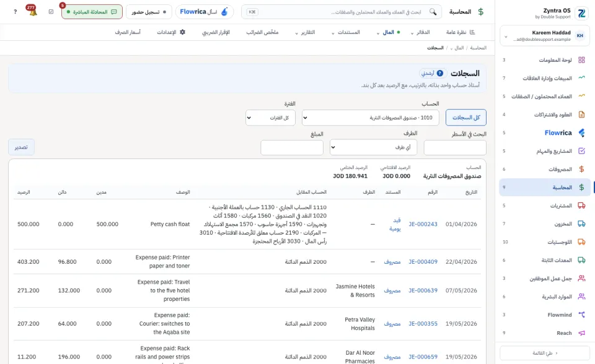Click the الرصيد column header
Viewport: 595px width, 364px height.
(x=24, y=193)
